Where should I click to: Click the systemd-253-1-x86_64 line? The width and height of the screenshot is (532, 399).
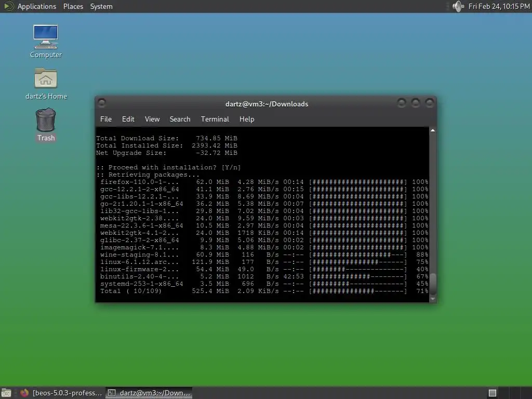264,284
